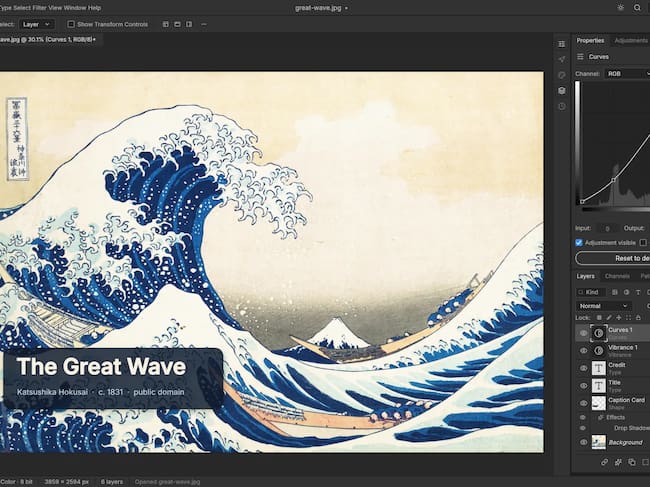Open the arrow-shaped panel icon in side strip
Image resolution: width=650 pixels, height=487 pixels.
click(562, 59)
